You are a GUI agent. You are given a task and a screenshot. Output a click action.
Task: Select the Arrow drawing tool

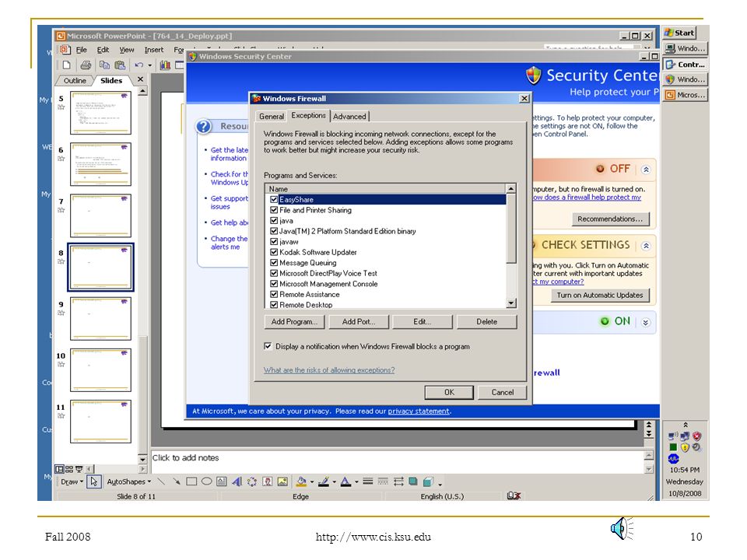tap(177, 481)
